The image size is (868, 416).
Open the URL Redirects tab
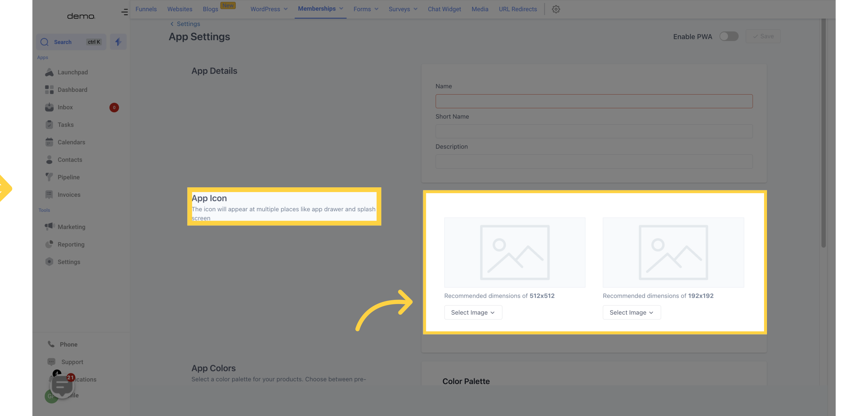[517, 9]
